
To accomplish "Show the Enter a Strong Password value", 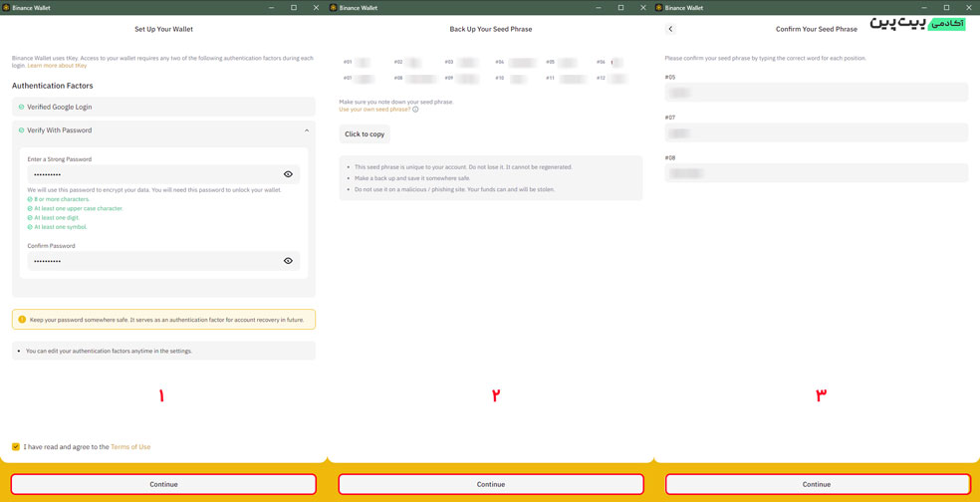I will 288,174.
